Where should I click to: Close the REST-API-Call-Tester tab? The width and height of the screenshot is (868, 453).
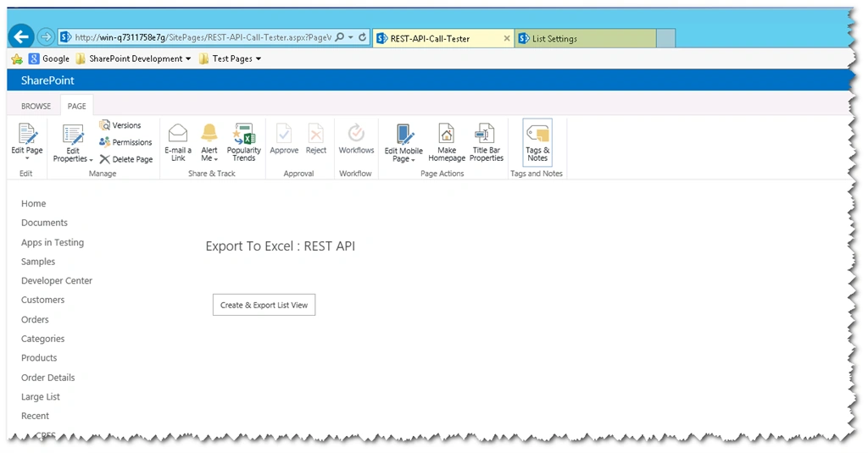[x=507, y=38]
